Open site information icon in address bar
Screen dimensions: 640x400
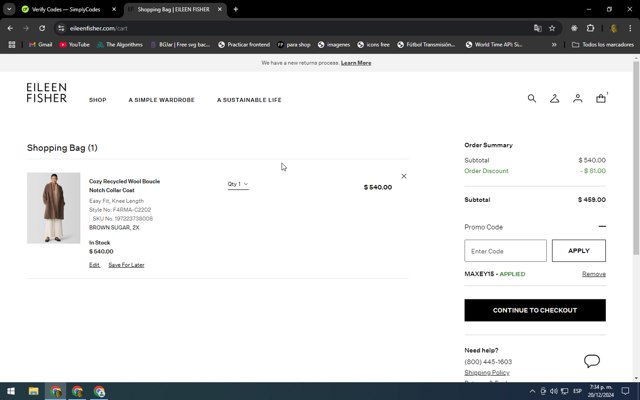(x=61, y=28)
